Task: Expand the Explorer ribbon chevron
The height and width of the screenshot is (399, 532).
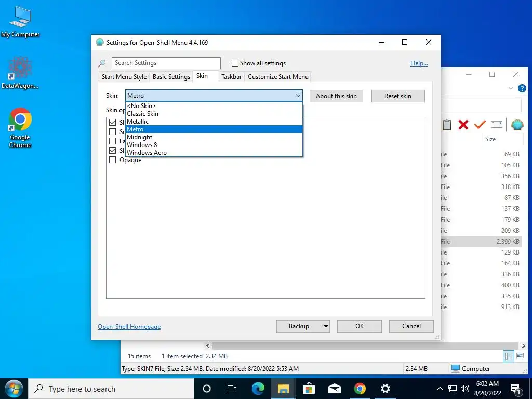Action: [511, 88]
